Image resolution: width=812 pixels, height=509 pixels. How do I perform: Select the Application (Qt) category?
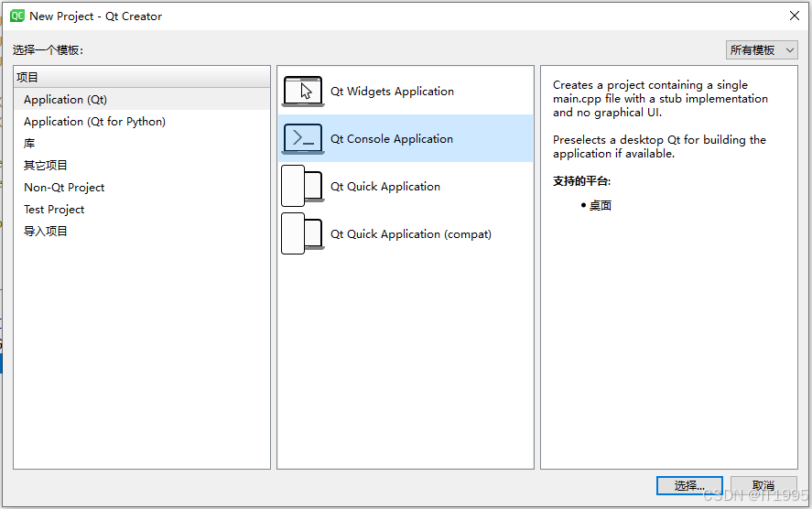[142, 100]
